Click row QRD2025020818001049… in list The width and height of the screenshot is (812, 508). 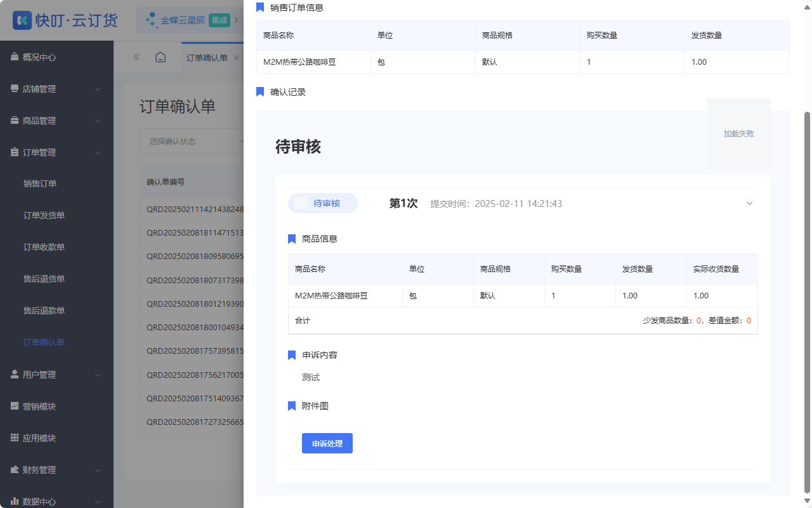click(192, 328)
